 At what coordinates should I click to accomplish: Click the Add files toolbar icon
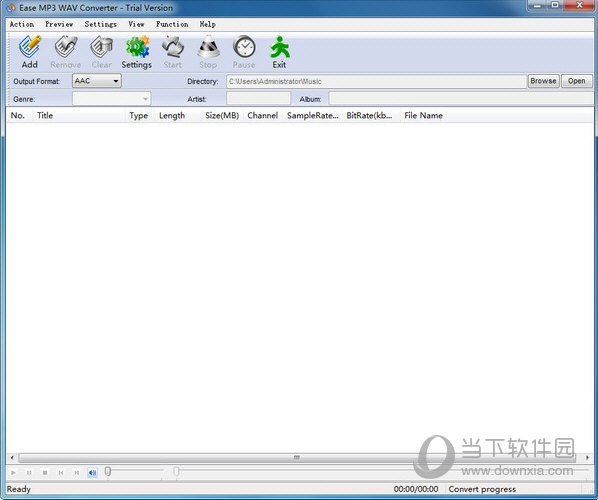point(29,52)
